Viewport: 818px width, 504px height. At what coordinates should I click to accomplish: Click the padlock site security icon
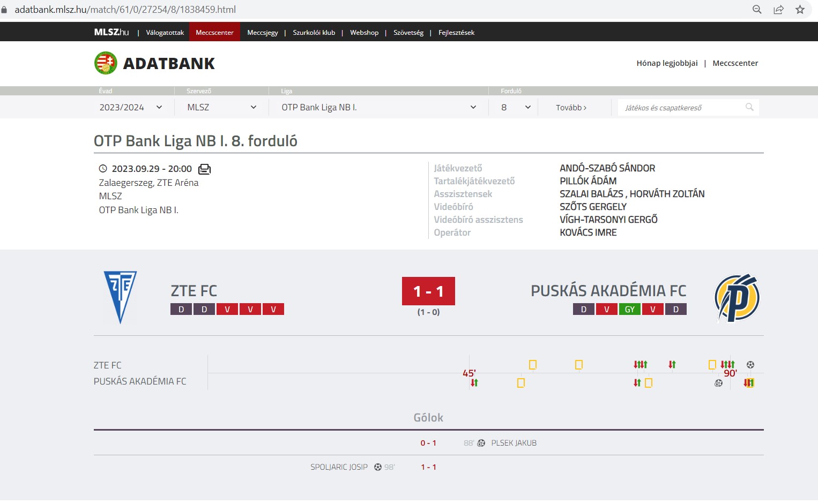(x=4, y=10)
